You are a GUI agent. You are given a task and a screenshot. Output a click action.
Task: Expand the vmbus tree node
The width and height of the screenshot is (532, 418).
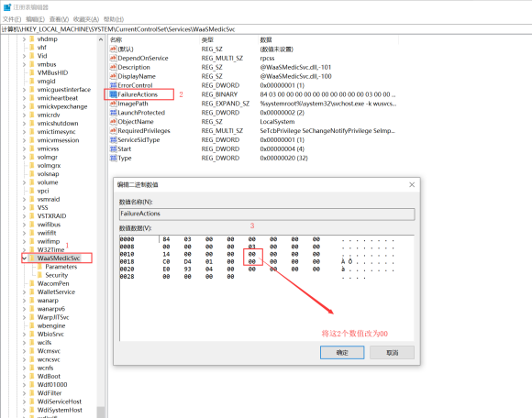point(24,64)
